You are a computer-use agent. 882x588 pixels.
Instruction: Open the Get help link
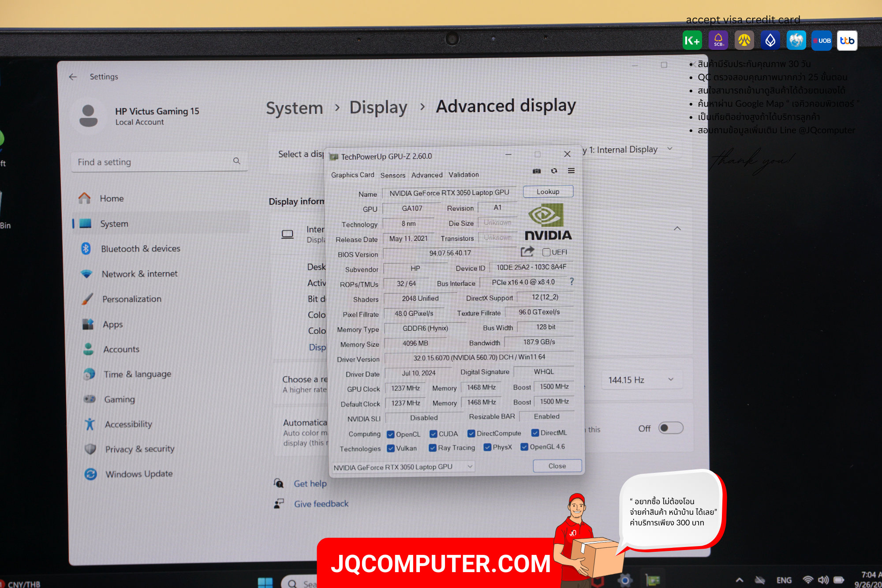(310, 483)
